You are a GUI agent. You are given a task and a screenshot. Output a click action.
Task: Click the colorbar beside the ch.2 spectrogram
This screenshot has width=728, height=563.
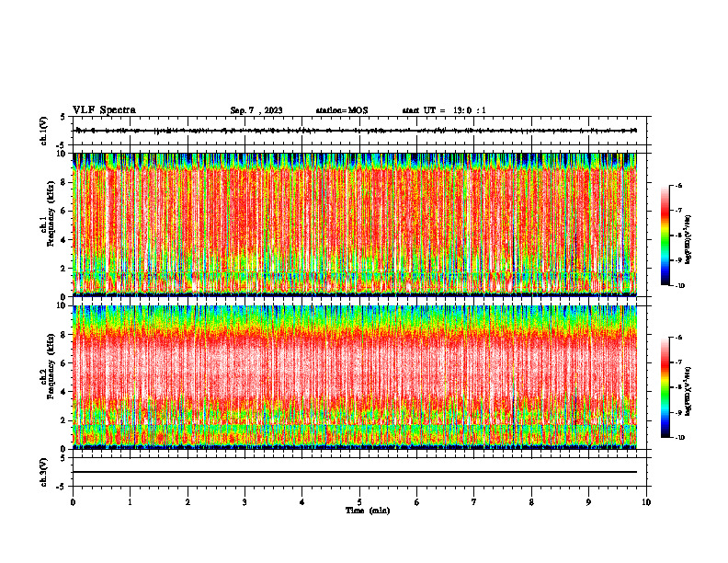coord(665,387)
